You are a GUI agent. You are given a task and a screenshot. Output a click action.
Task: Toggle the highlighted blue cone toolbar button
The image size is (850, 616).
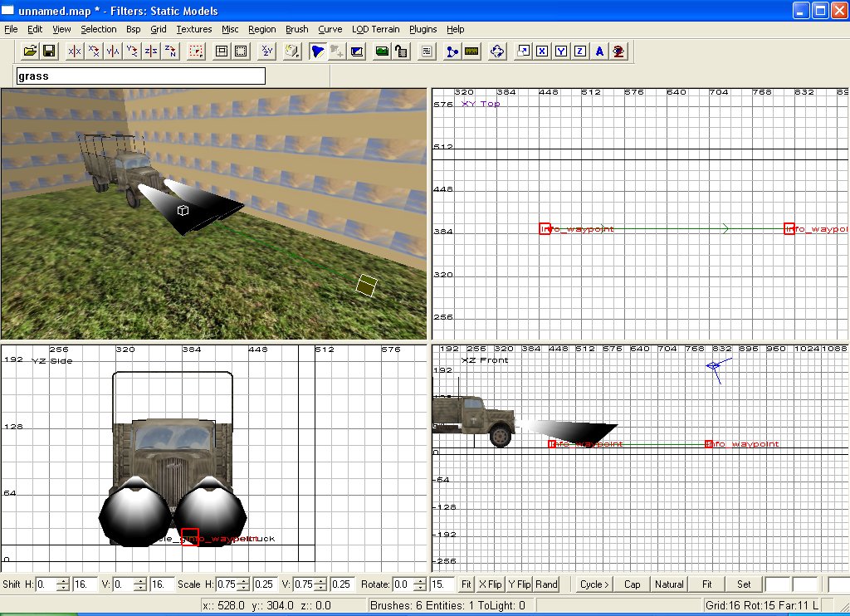coord(317,51)
